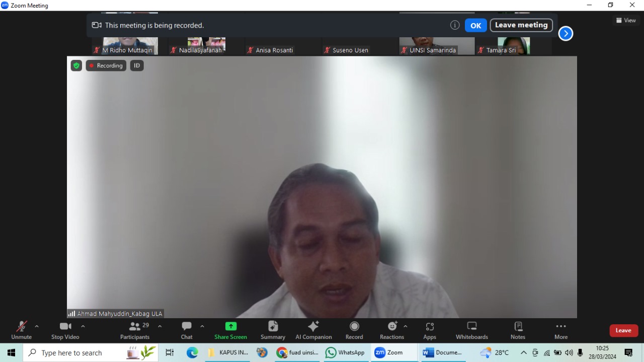Stop the camera video
The image size is (644, 362).
click(x=65, y=330)
